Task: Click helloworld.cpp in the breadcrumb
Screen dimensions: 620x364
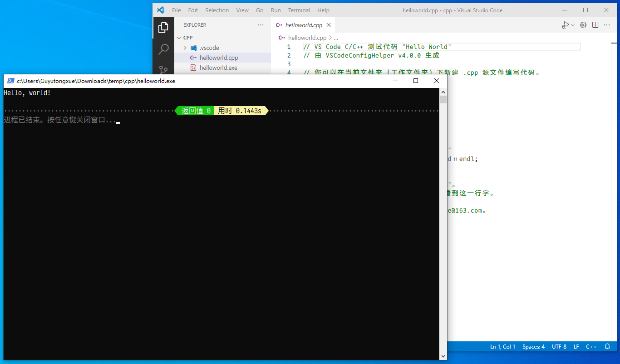Action: point(307,38)
